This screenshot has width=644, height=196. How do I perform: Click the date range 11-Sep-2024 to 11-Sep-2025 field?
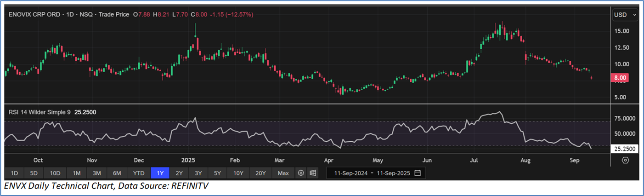click(x=371, y=173)
